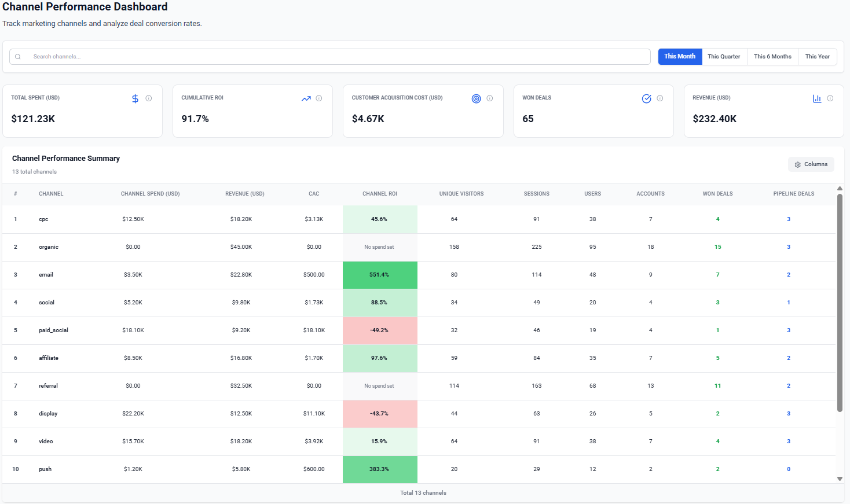Click the target icon on Customer Acquisition Cost card
The image size is (850, 504).
pos(475,98)
